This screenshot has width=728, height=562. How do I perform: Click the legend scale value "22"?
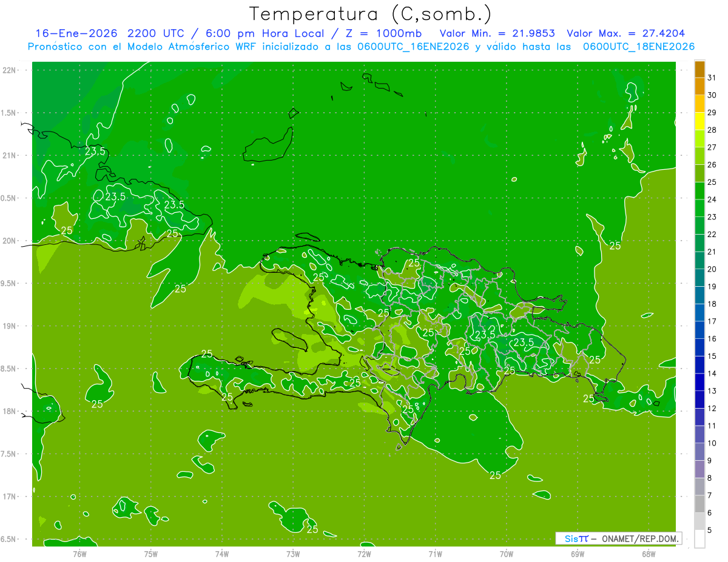click(712, 235)
